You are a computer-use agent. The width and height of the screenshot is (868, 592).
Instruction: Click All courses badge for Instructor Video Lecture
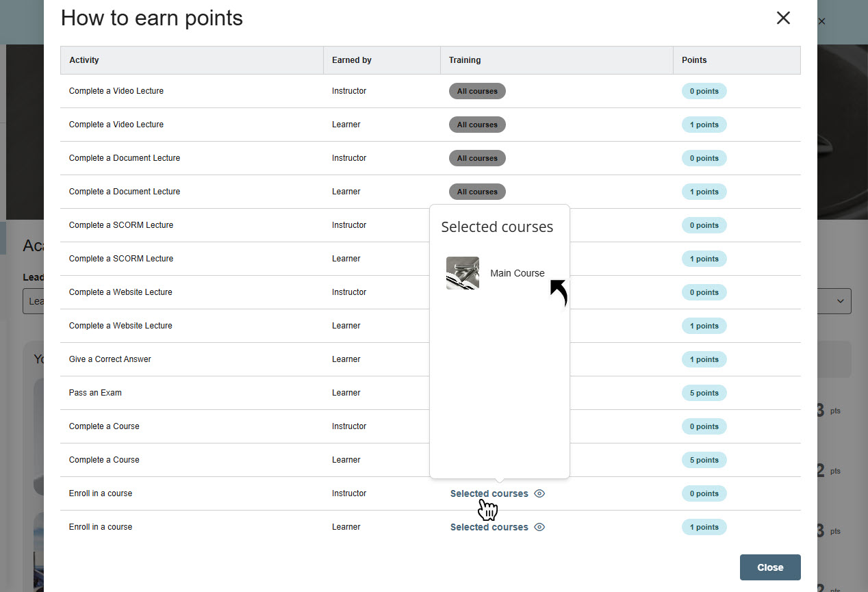(477, 91)
